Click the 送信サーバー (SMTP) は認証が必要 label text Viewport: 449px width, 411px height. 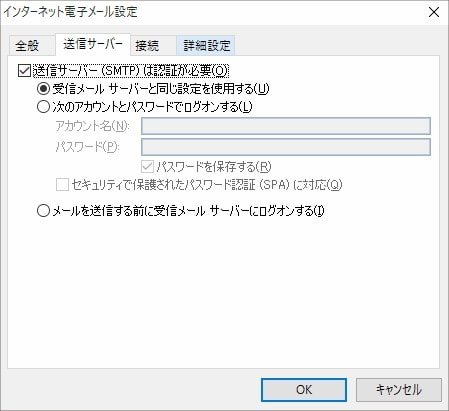click(x=131, y=71)
